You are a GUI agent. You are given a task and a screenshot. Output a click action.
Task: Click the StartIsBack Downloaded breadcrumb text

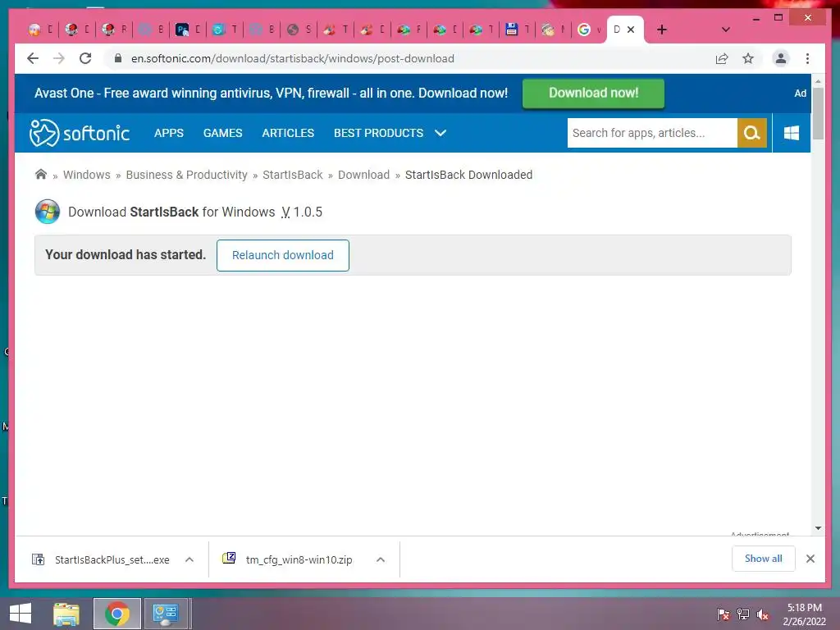point(468,175)
